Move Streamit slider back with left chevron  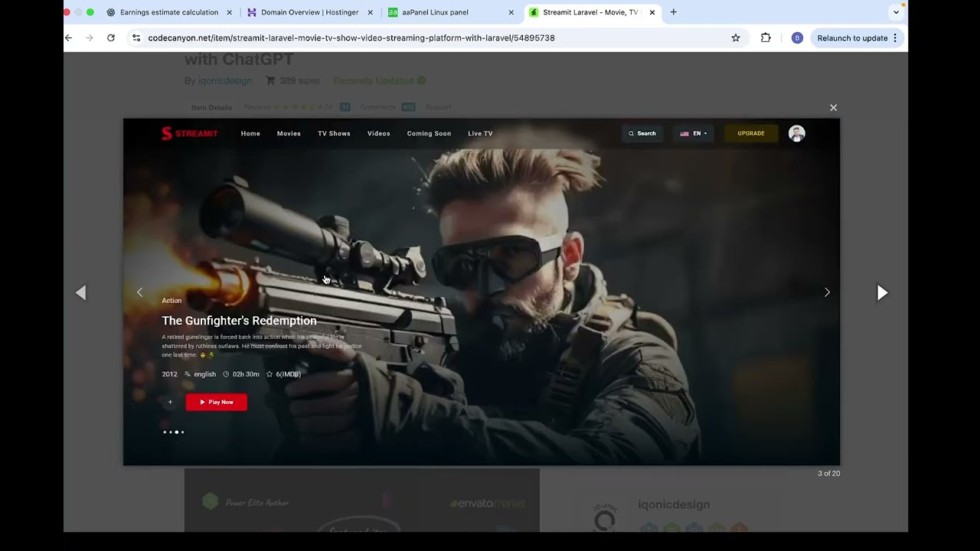[139, 292]
